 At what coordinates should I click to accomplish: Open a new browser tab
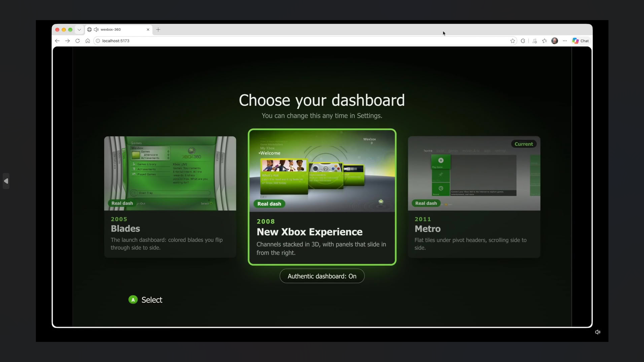click(158, 29)
